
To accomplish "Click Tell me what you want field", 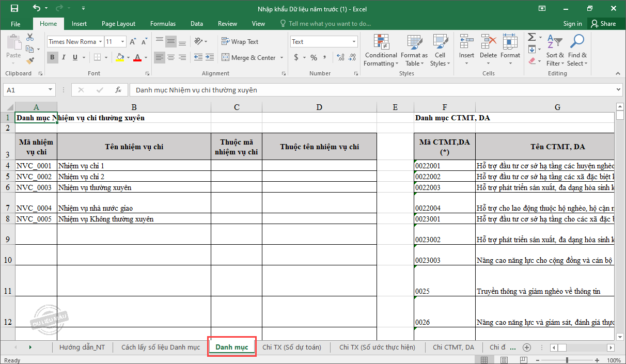I will click(x=329, y=24).
